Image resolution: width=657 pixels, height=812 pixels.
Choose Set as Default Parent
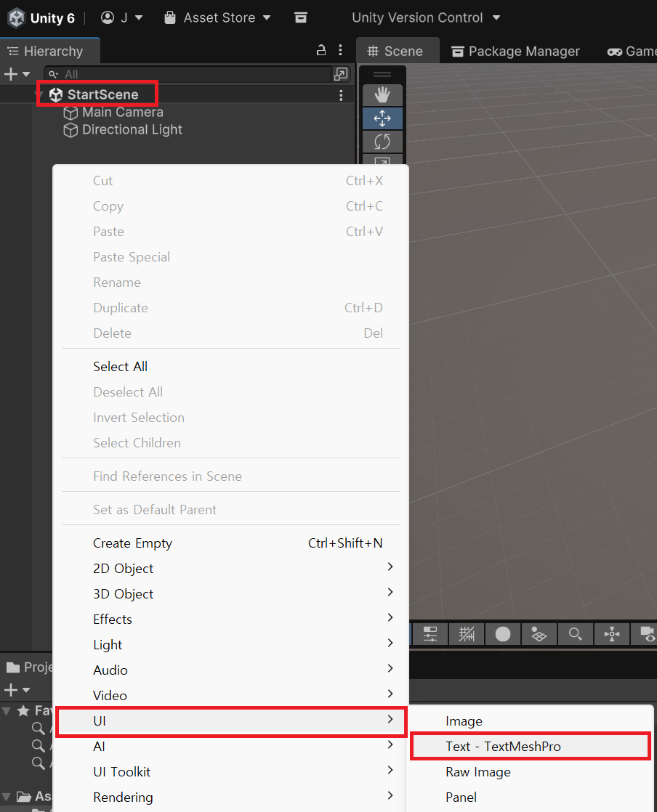coord(230,510)
